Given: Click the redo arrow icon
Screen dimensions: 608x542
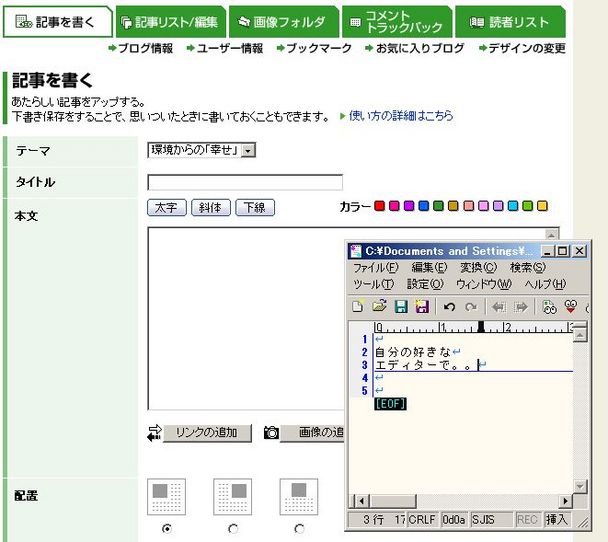Looking at the screenshot, I should tap(471, 307).
